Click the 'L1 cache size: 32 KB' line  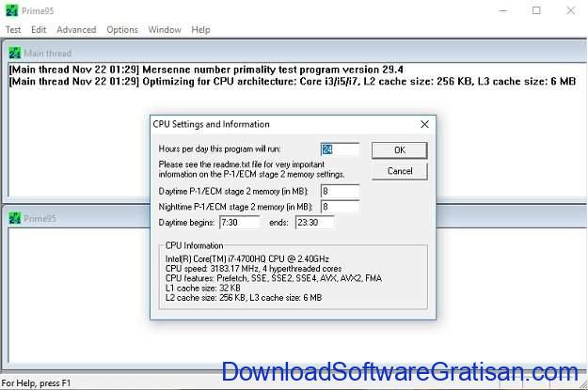click(x=203, y=289)
